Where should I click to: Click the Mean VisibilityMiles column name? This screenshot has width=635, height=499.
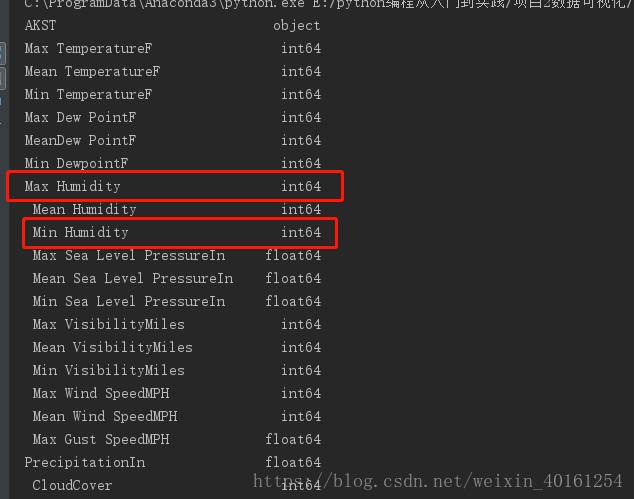pos(112,347)
